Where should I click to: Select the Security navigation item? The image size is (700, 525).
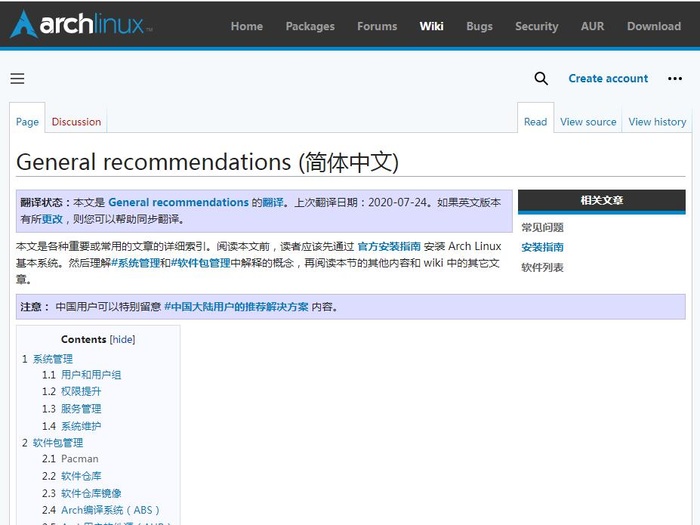[537, 26]
